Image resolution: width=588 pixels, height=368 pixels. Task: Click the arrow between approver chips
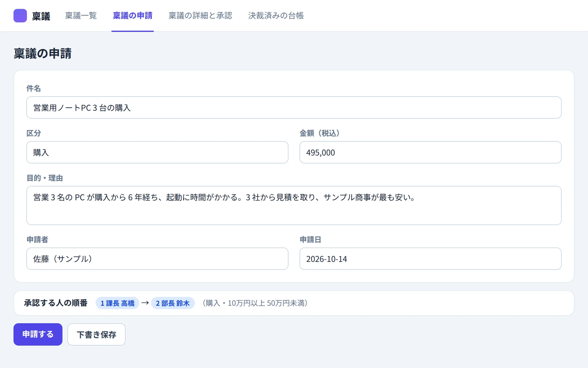pos(145,303)
